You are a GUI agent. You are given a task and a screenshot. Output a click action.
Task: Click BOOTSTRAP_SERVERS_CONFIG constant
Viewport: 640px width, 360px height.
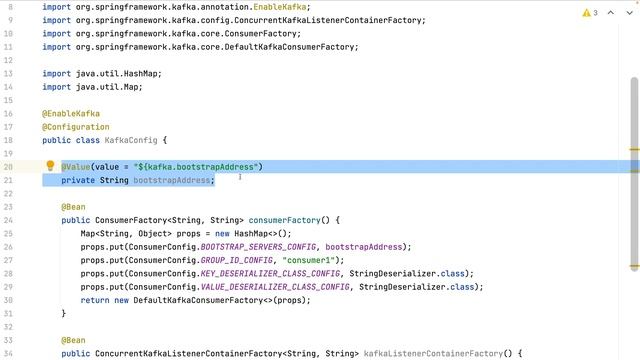258,247
